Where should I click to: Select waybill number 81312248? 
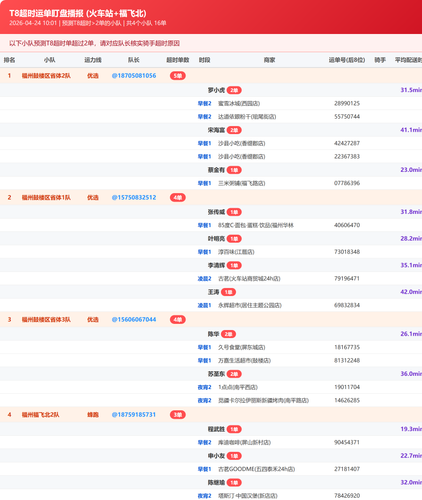[x=347, y=361]
